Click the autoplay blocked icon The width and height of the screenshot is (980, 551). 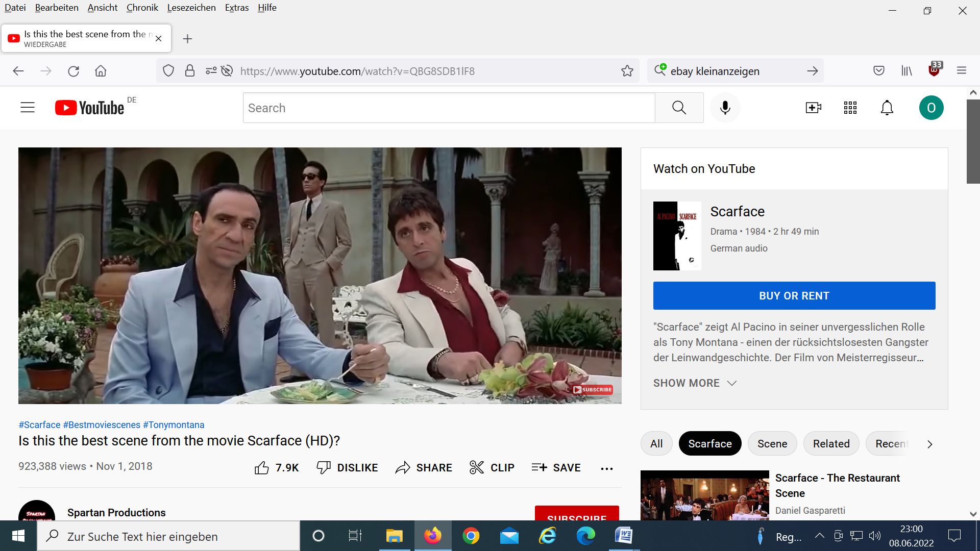click(227, 71)
